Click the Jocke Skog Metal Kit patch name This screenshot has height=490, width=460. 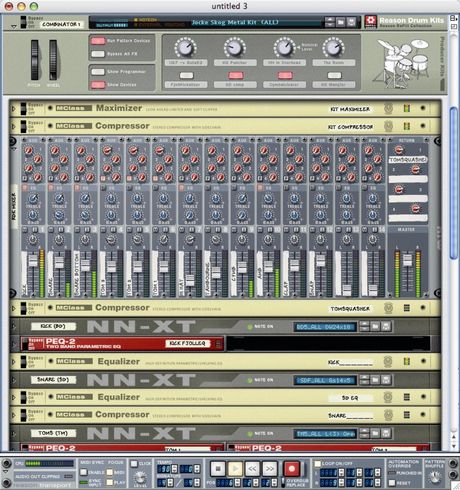point(235,22)
